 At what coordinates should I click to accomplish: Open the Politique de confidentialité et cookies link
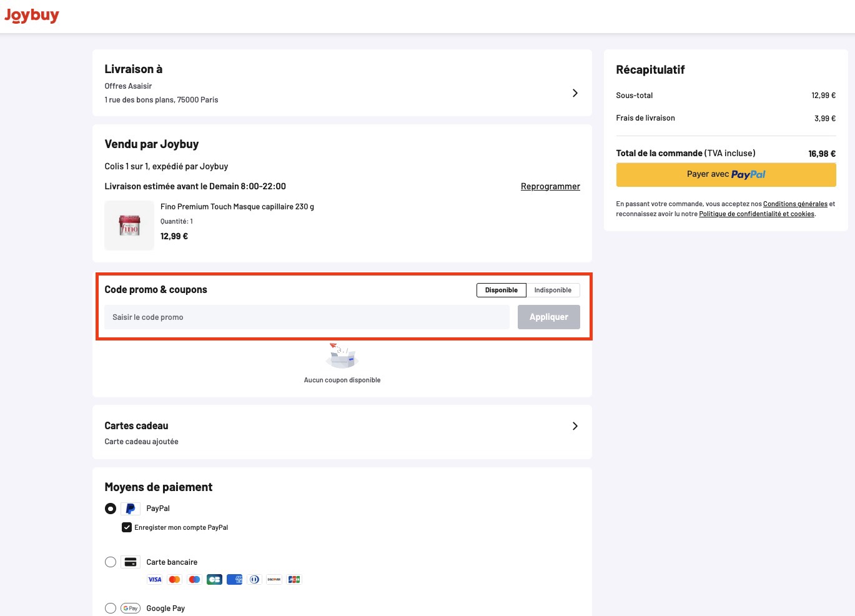(756, 214)
